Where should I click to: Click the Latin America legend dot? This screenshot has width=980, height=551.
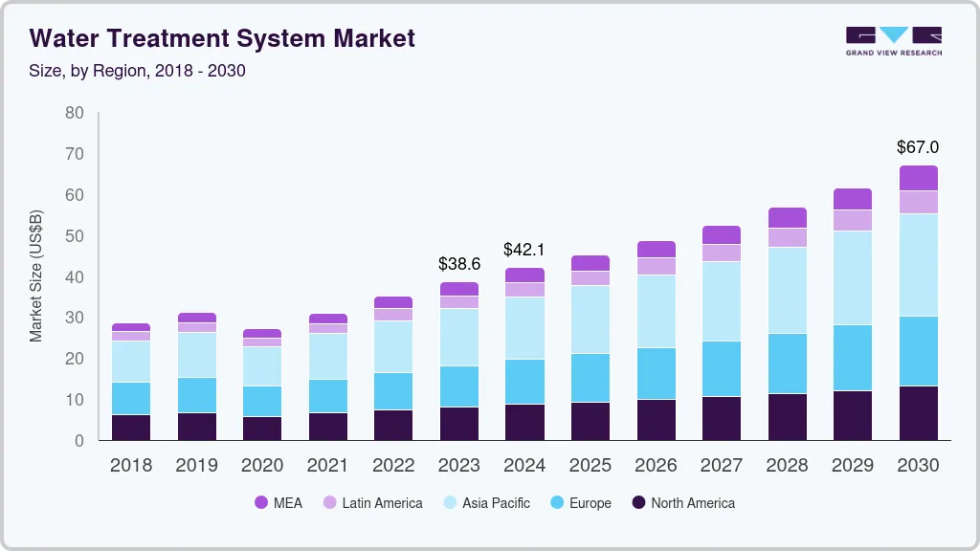click(329, 503)
